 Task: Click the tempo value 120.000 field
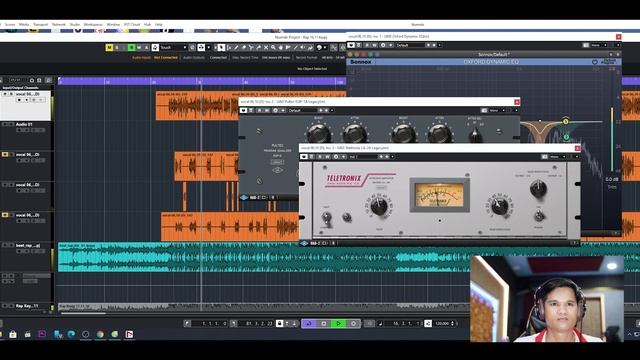[x=442, y=324]
